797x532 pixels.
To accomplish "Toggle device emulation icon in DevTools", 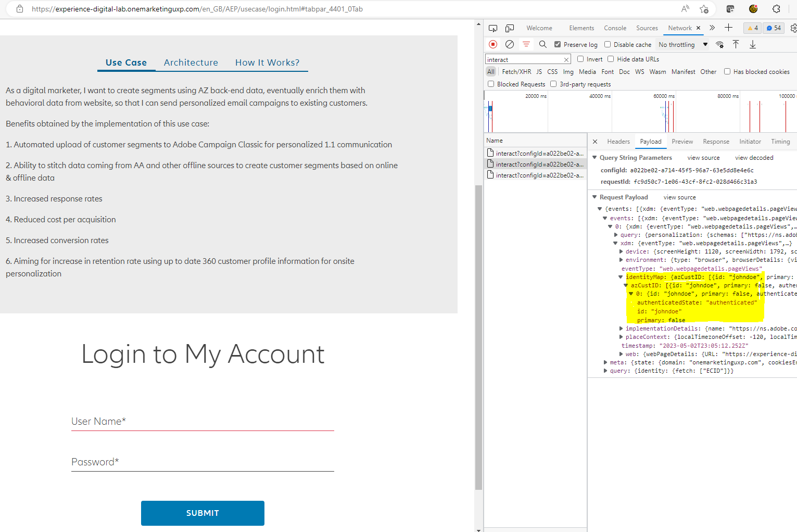I will (x=510, y=28).
